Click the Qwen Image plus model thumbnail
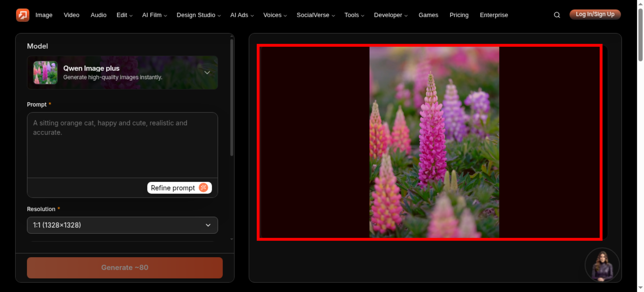644x292 pixels. click(x=45, y=73)
